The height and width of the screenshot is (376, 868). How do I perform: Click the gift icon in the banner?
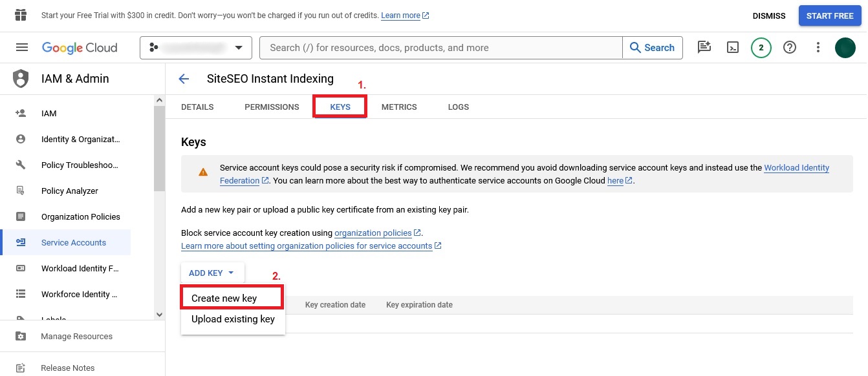pyautogui.click(x=21, y=16)
